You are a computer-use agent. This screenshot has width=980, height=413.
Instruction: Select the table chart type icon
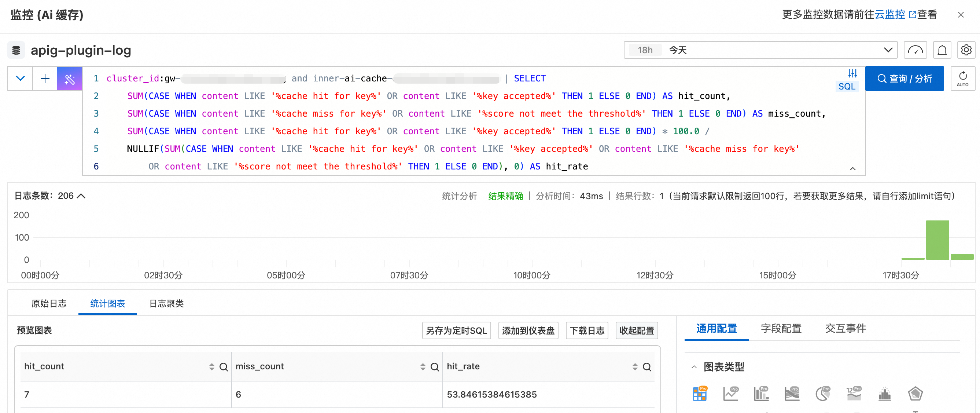click(x=700, y=394)
